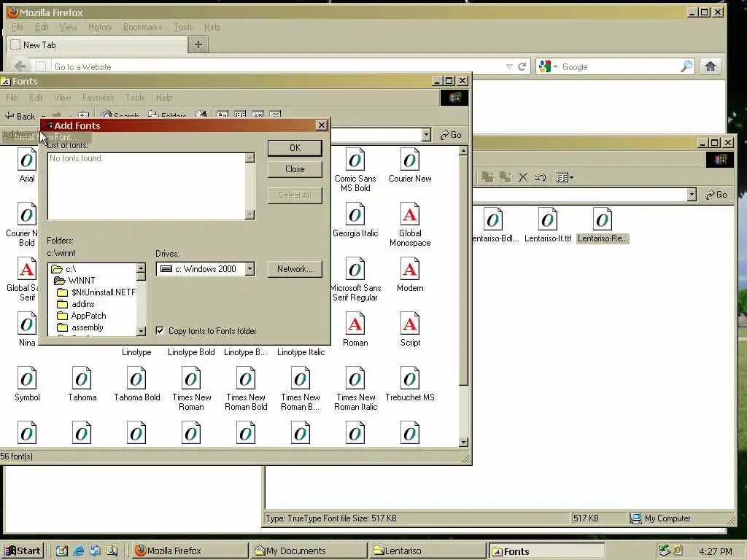Click the Firefox address bar
Screen dimensions: 747x560
click(278, 66)
